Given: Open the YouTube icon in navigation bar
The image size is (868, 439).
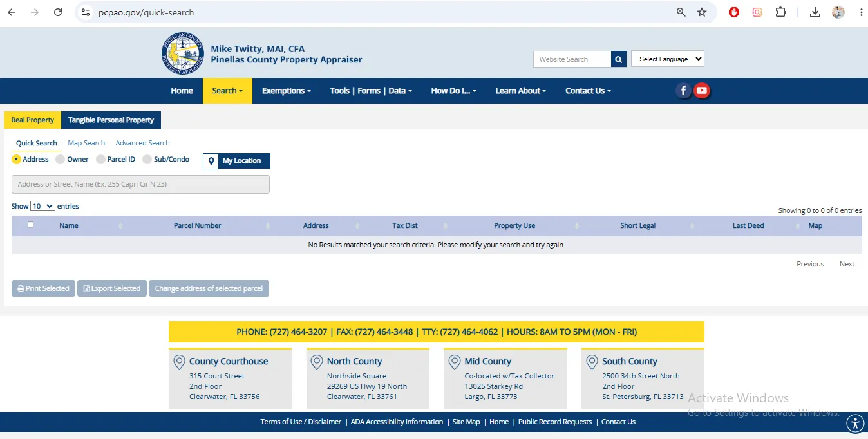Looking at the screenshot, I should click(702, 91).
